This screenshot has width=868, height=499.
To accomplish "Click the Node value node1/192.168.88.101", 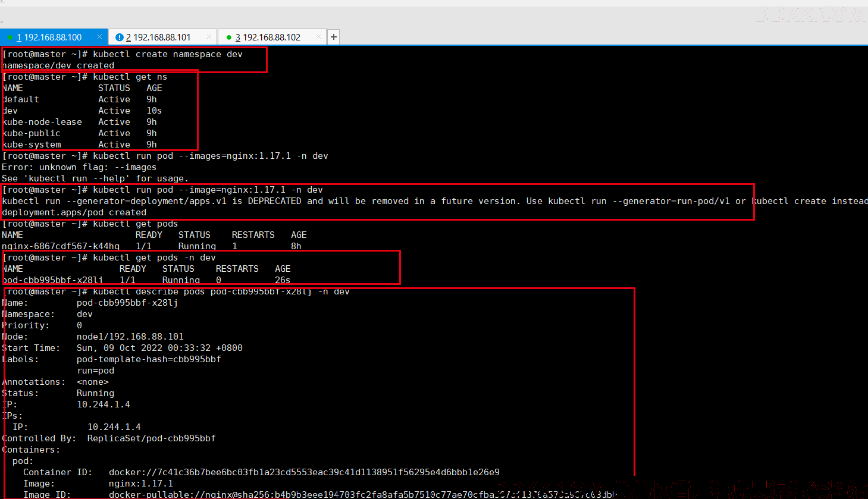I will [x=130, y=337].
